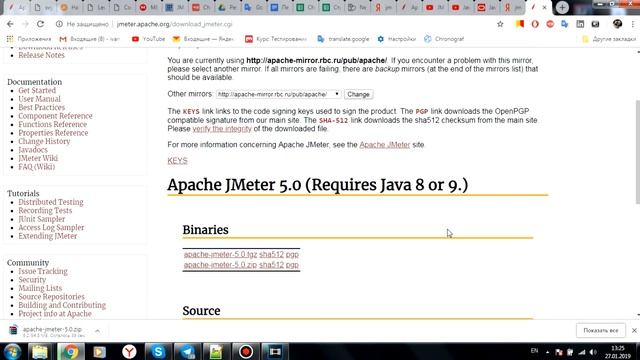The image size is (640, 360).
Task: Open FAQ (Wiki) link
Action: tap(37, 167)
